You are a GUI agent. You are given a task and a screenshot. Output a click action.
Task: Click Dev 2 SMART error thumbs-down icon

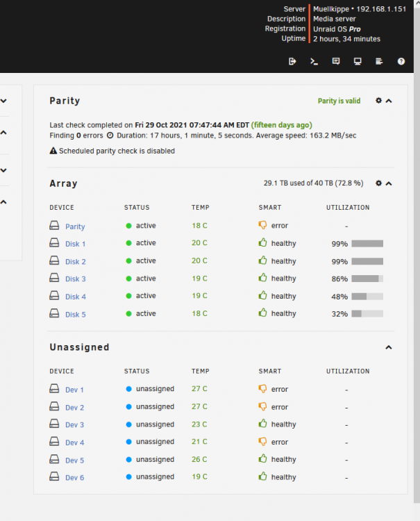click(x=262, y=406)
